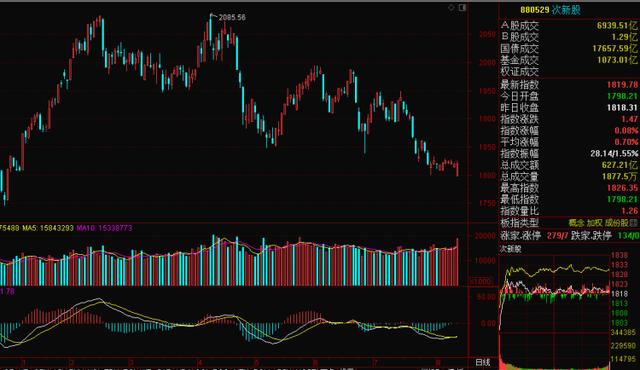Click the 昨日收盘 value 1818.31
Viewport: 640px width, 370px height.
pos(622,108)
